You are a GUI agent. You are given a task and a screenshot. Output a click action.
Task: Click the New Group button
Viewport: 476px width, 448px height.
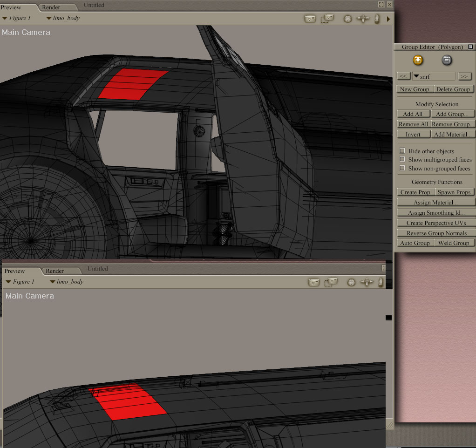pyautogui.click(x=415, y=89)
